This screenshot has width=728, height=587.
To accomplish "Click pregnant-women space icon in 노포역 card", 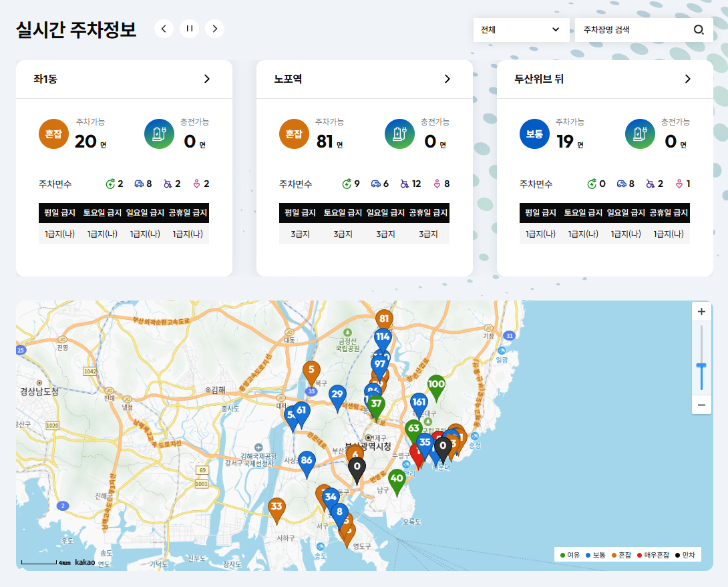I will (x=437, y=184).
